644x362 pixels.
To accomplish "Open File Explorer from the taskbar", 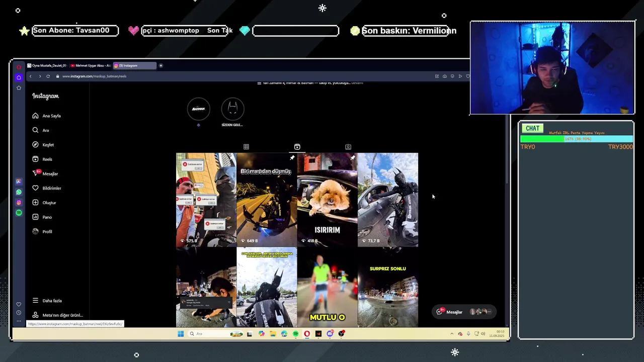I will click(x=273, y=334).
